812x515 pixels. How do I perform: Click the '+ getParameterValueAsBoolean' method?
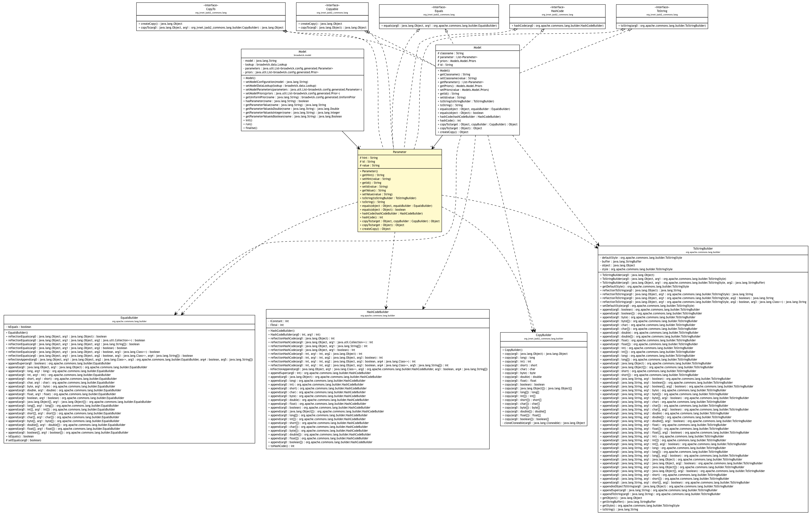pos(292,117)
